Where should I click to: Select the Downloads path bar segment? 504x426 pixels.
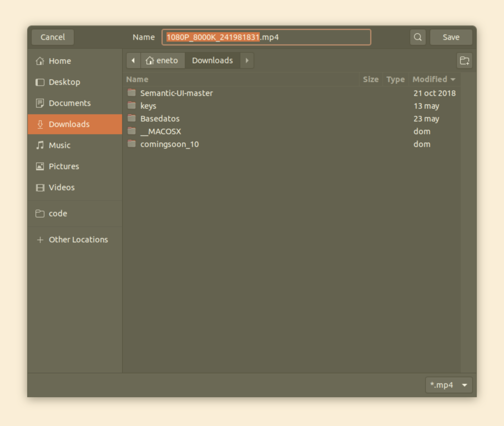213,60
